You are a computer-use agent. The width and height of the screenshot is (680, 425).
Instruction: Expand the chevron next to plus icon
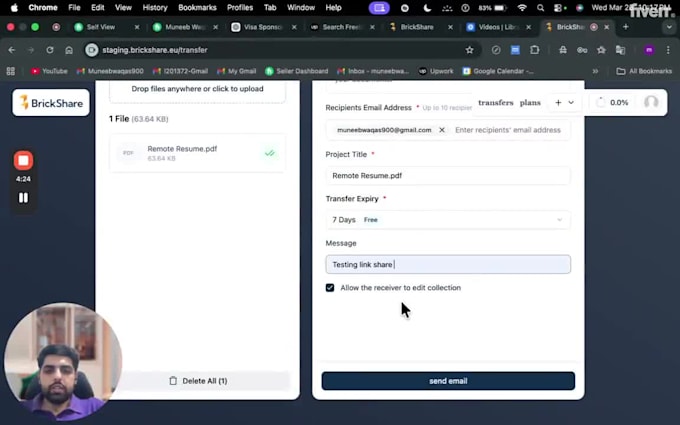click(x=571, y=102)
